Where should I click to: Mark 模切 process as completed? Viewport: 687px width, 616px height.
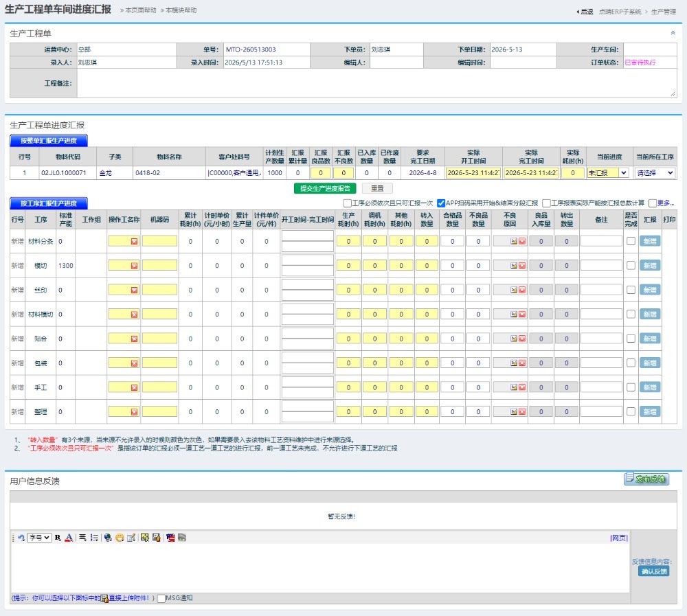point(631,266)
